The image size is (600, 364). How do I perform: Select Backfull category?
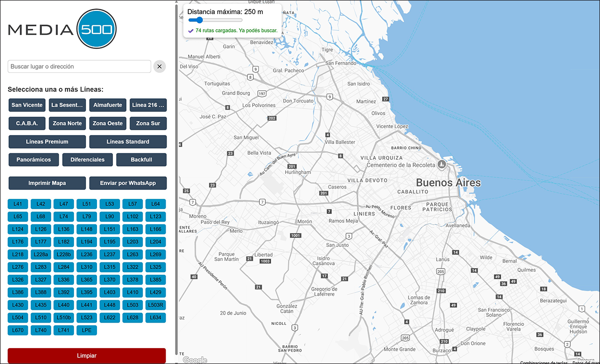coord(142,159)
